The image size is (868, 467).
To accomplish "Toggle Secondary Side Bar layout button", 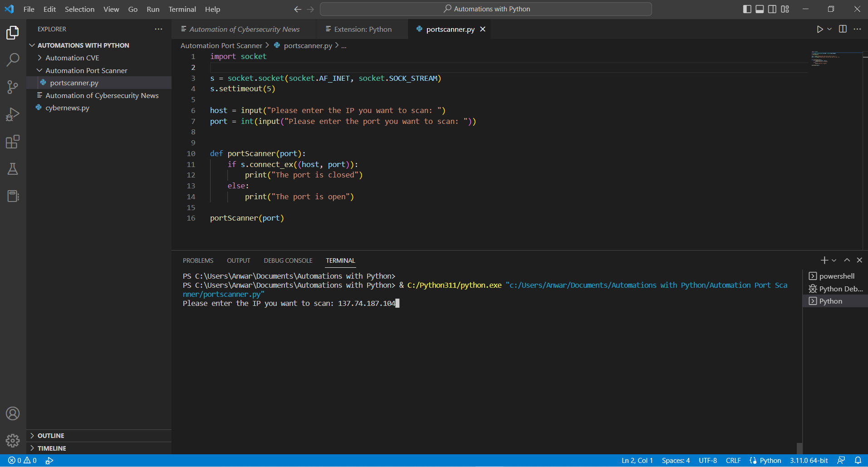I will click(x=772, y=9).
